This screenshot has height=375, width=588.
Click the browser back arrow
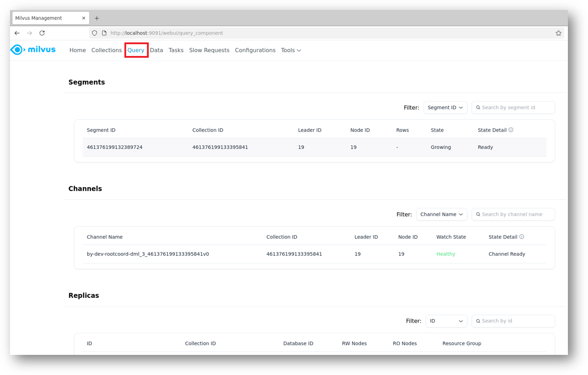click(x=17, y=33)
